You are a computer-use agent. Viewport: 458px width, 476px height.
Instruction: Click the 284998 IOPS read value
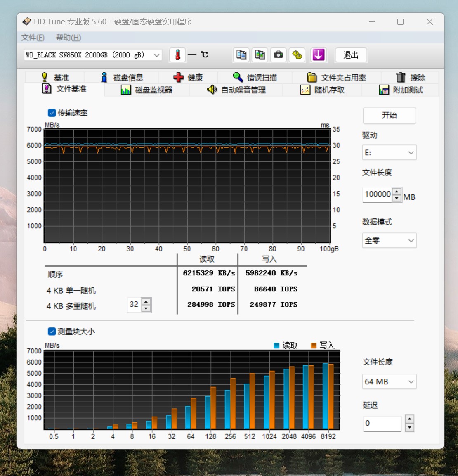[x=211, y=304]
